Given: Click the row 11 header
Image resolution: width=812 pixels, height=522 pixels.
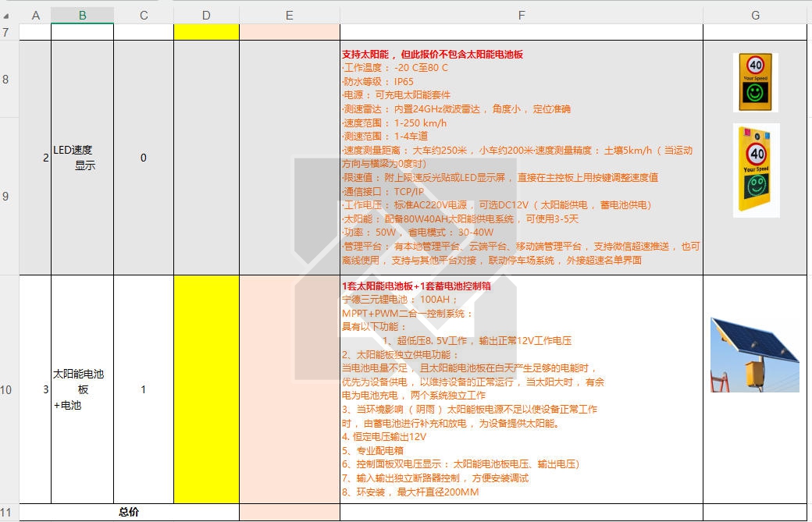Looking at the screenshot, I should [x=6, y=513].
